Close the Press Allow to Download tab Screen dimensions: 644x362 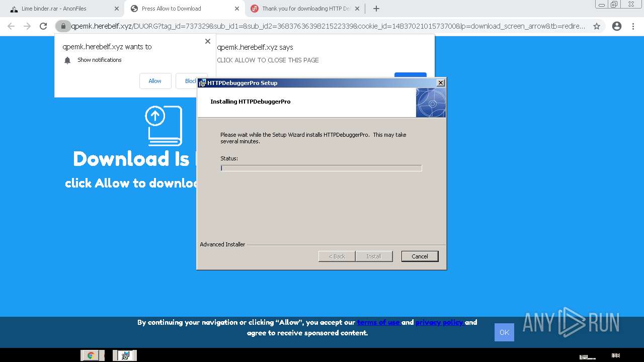pyautogui.click(x=237, y=9)
